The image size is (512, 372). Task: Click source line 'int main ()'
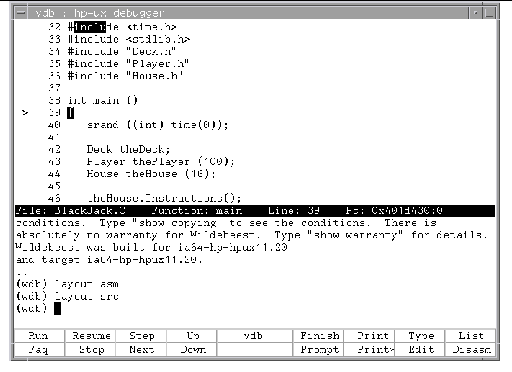pyautogui.click(x=103, y=100)
